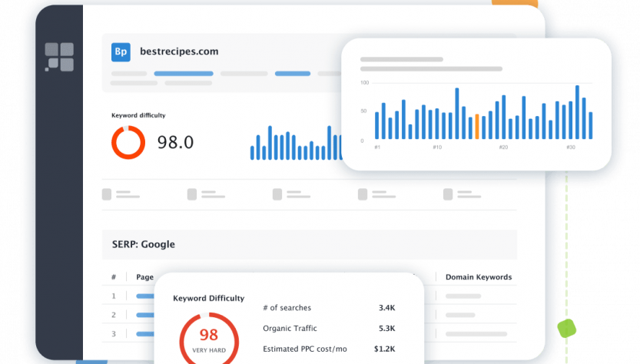Click the SERP: Google section header
The width and height of the screenshot is (640, 364).
click(x=138, y=244)
